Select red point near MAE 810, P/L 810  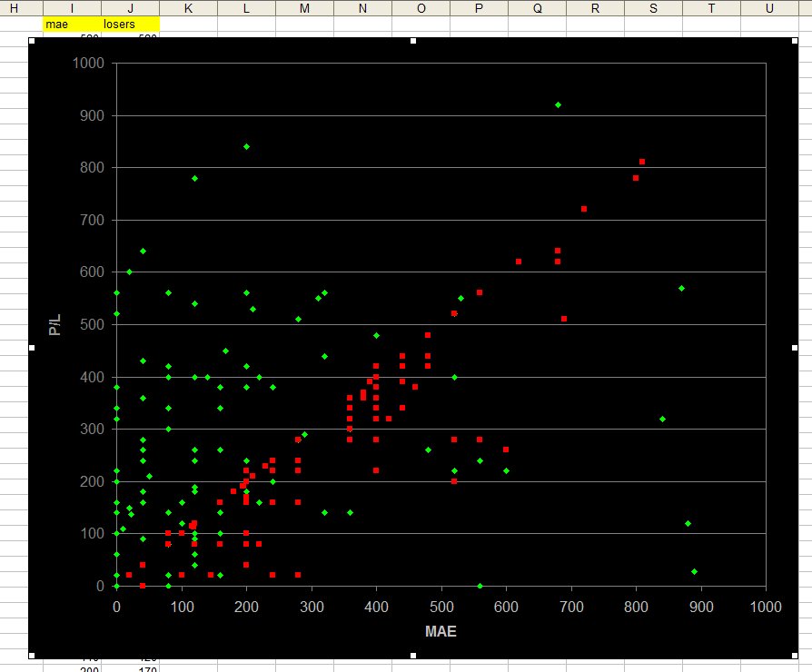[642, 162]
